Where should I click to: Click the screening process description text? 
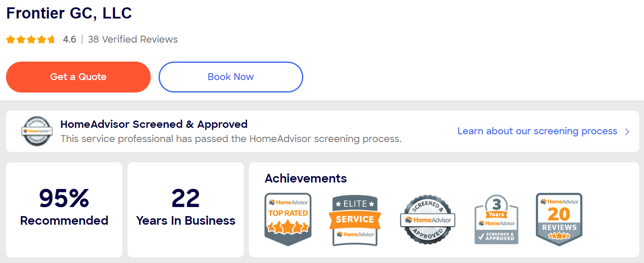[231, 139]
